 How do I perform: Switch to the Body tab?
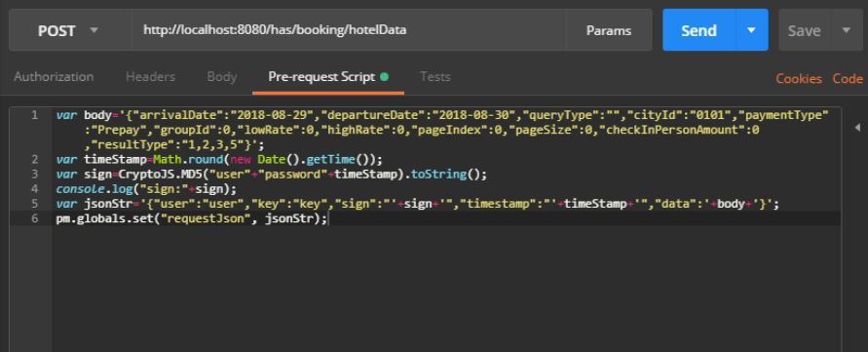click(222, 77)
